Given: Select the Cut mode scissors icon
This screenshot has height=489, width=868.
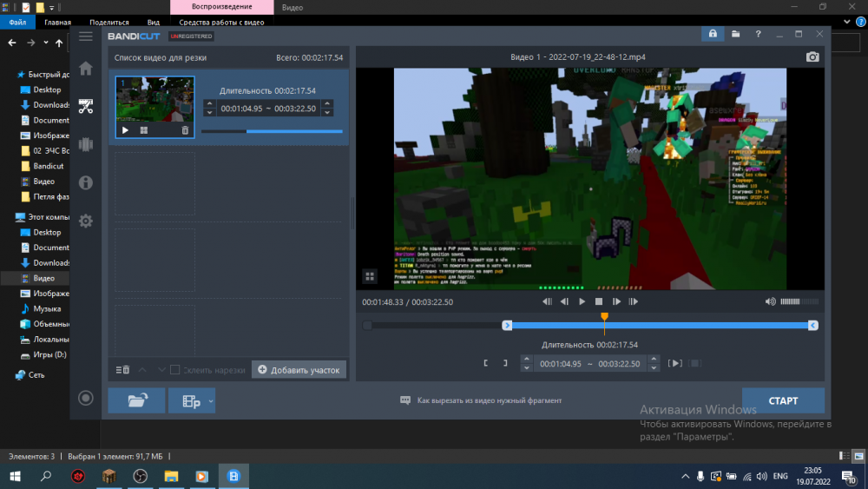Looking at the screenshot, I should click(86, 106).
